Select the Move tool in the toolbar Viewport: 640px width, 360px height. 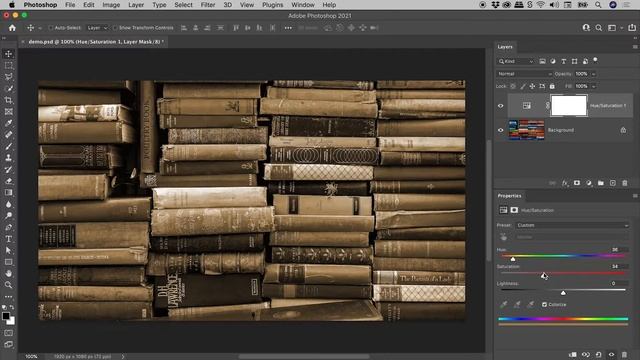[x=9, y=54]
